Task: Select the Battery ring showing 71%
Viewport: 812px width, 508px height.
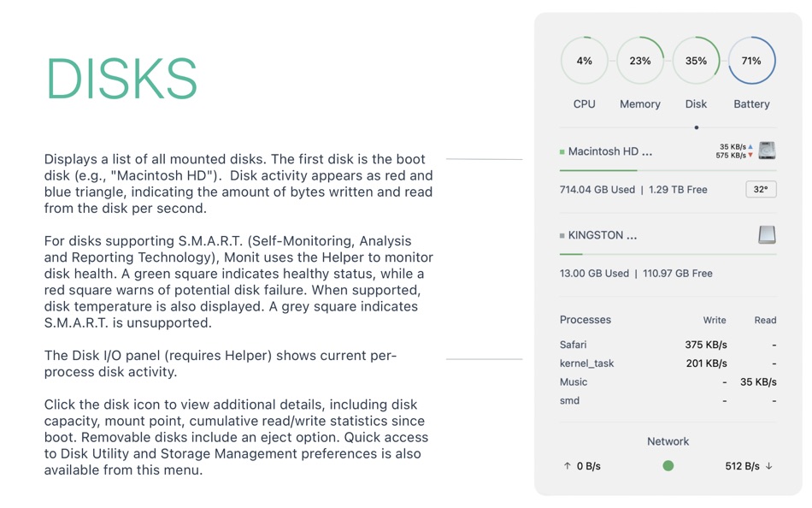Action: [751, 61]
